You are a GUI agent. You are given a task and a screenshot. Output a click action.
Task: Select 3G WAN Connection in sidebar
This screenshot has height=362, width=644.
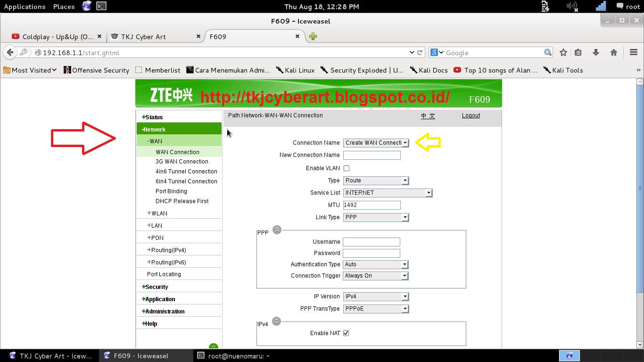tap(182, 161)
